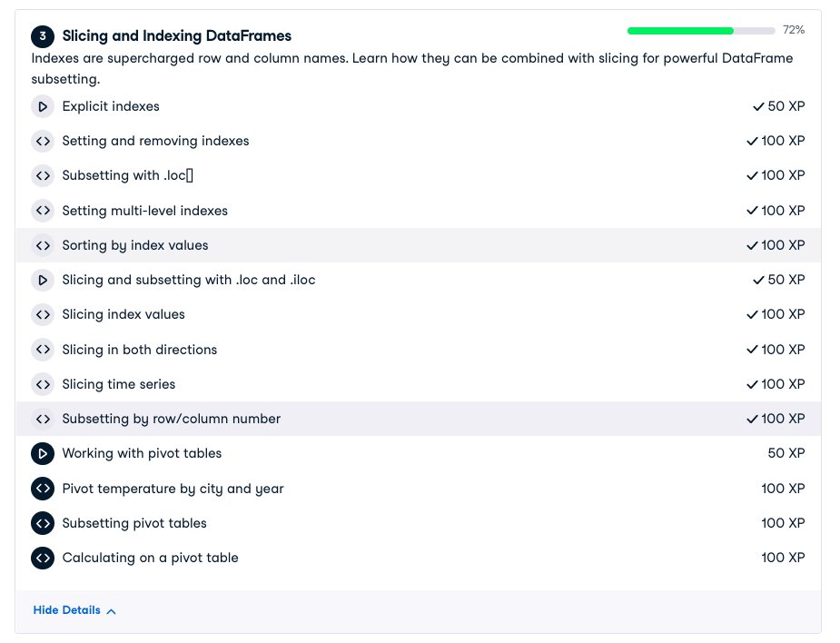
Task: Click code icon beside Slicing index values
Action: point(43,315)
